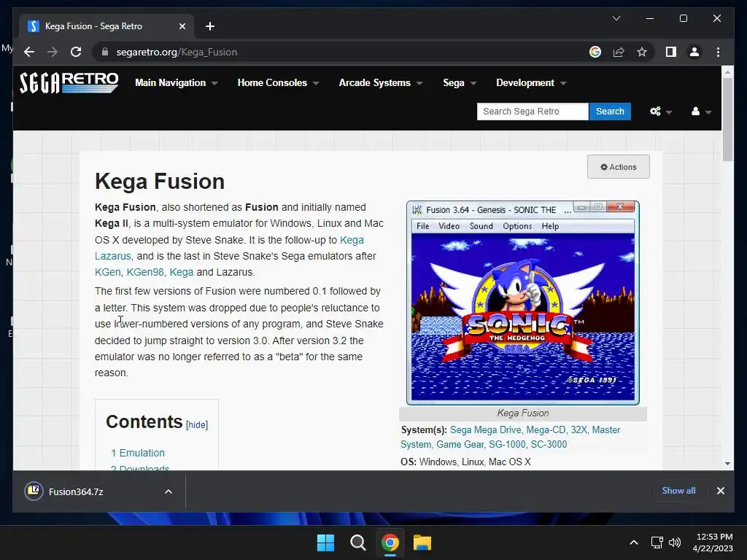
Task: Open the SG-1000 system link
Action: pyautogui.click(x=507, y=444)
